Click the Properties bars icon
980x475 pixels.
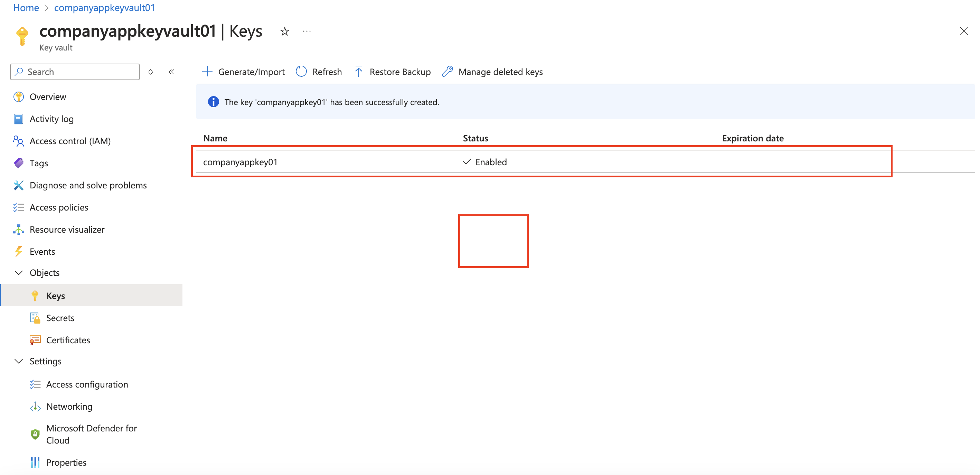[x=35, y=463]
